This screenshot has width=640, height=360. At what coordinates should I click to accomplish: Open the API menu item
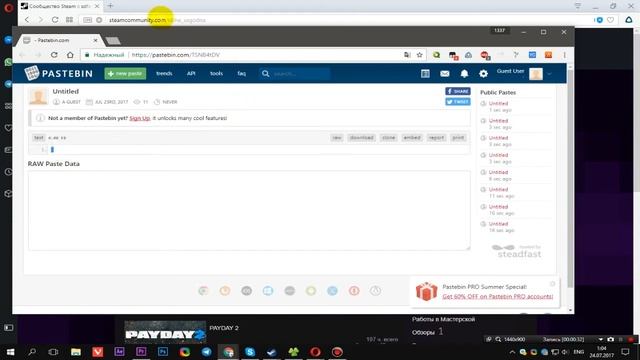tap(191, 73)
